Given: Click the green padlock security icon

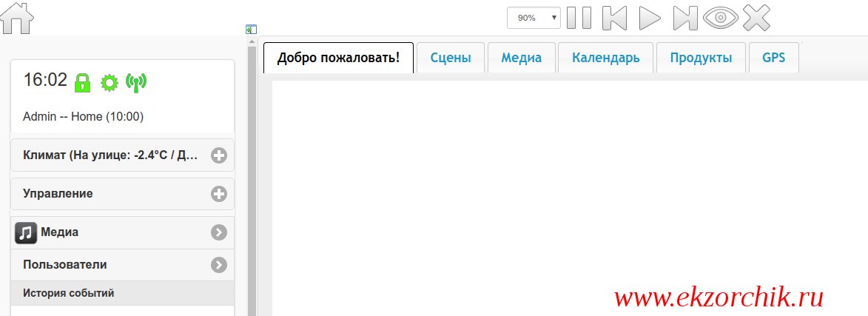Looking at the screenshot, I should click(x=83, y=81).
